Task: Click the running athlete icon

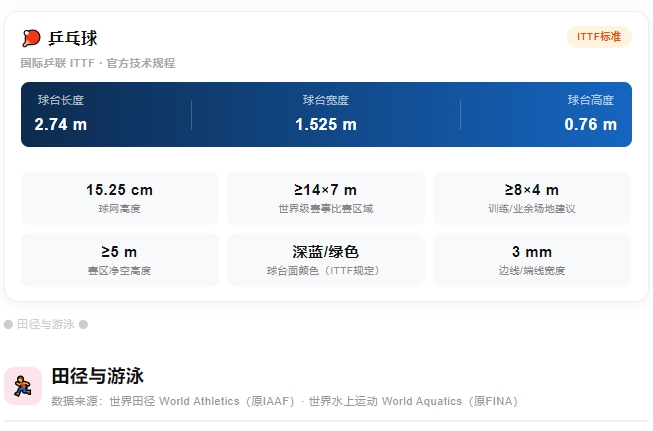Action: click(x=23, y=386)
